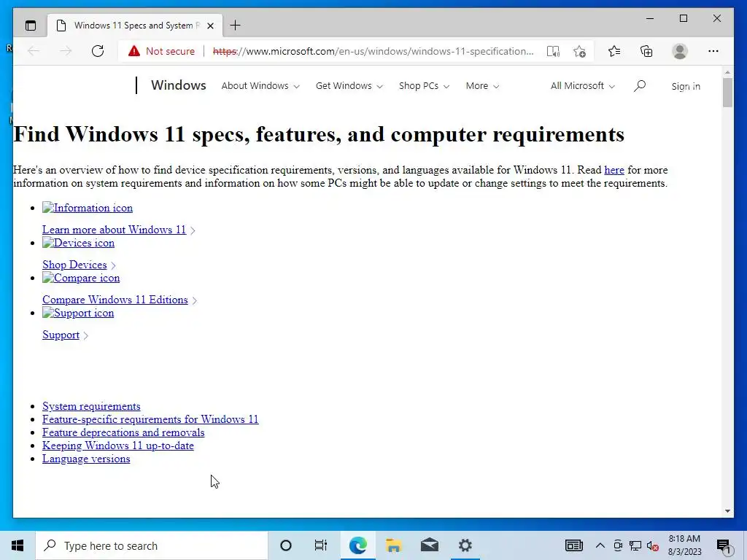The height and width of the screenshot is (560, 747).
Task: Click the broken Support icon image
Action: 78,314
